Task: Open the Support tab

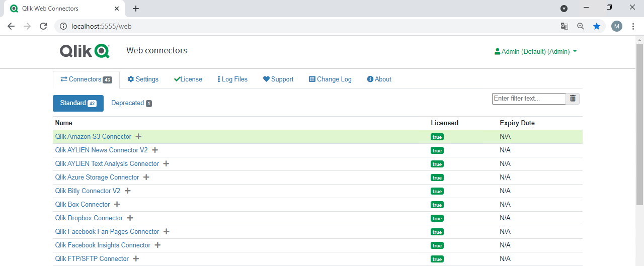Action: [278, 79]
